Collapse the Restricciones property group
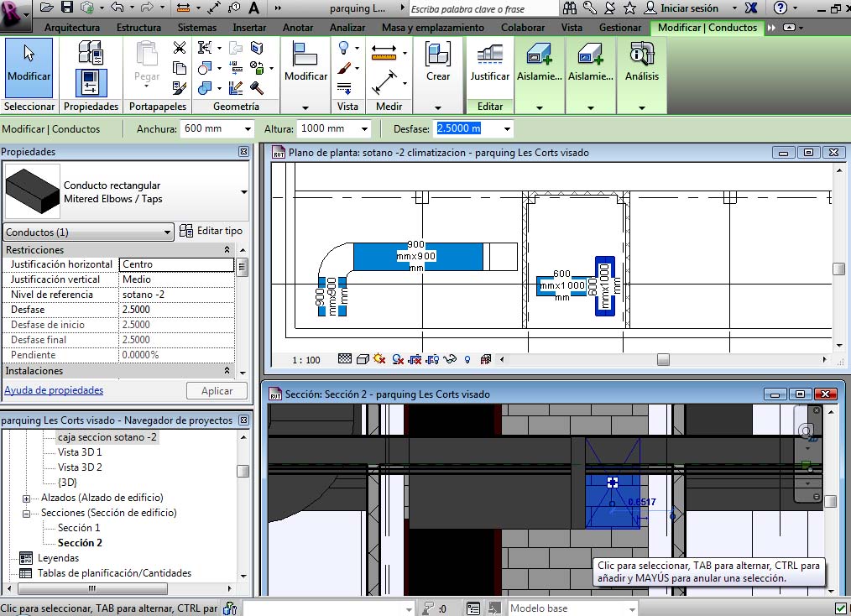This screenshot has width=851, height=616. [x=227, y=250]
